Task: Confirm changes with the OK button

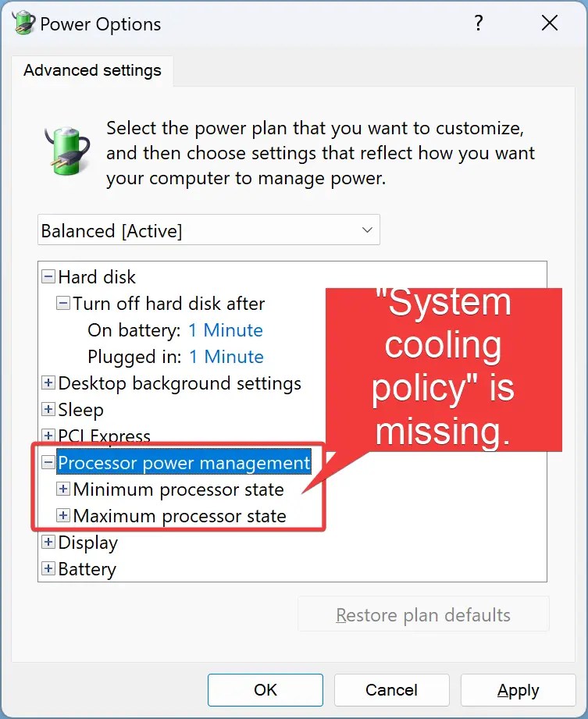Action: (x=265, y=690)
